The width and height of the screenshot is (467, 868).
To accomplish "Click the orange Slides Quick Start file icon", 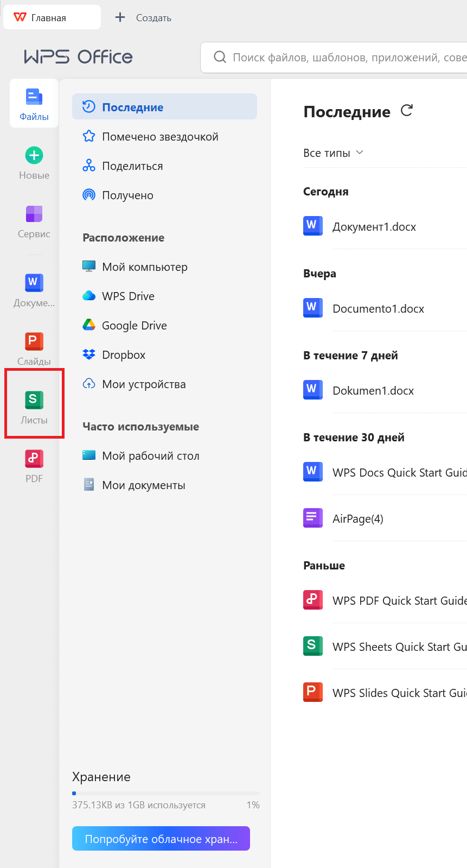I will click(x=313, y=692).
